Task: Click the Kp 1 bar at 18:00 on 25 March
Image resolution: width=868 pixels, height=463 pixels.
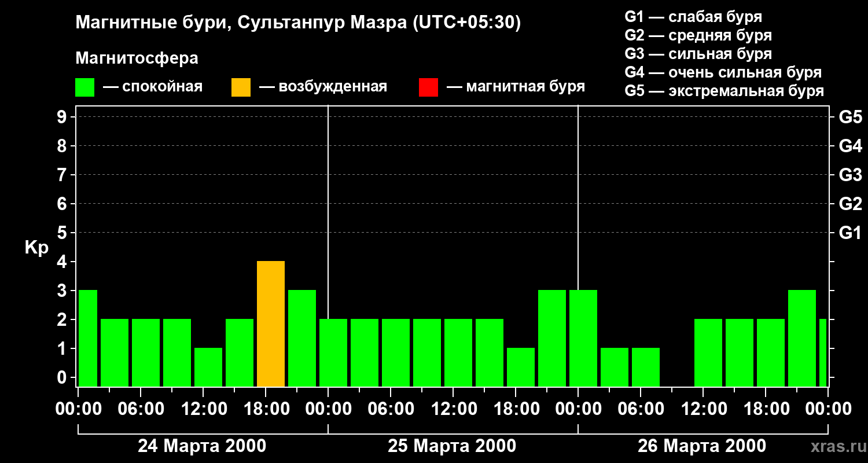Action: (x=521, y=368)
